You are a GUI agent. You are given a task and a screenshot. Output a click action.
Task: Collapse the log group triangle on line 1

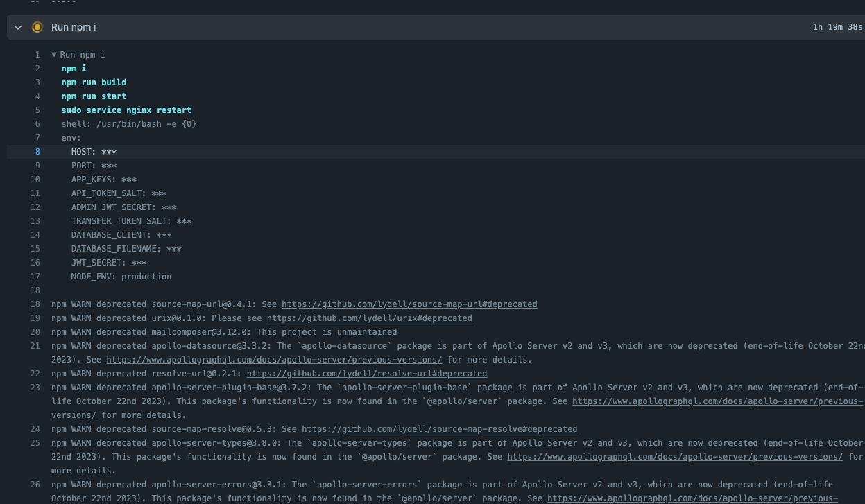[54, 55]
